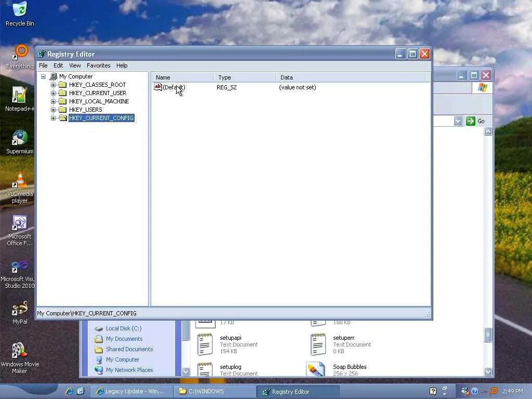Viewport: 532px width, 399px height.
Task: Click the language bar help icon
Action: click(x=433, y=391)
